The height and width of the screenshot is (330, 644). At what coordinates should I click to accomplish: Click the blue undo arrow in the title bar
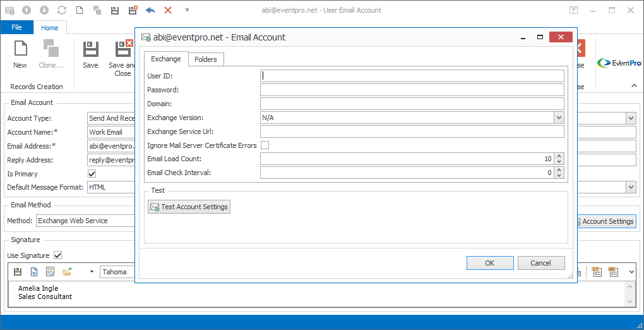pos(150,10)
